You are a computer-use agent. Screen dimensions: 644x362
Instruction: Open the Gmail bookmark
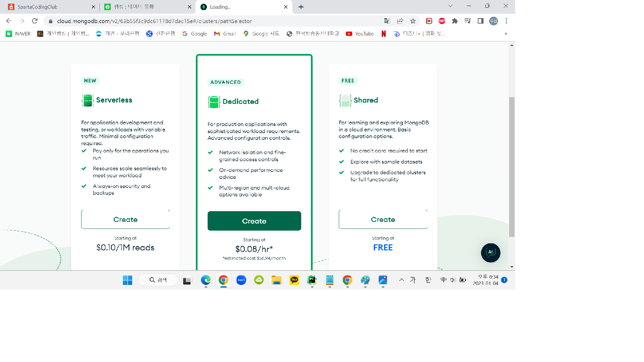click(x=225, y=34)
